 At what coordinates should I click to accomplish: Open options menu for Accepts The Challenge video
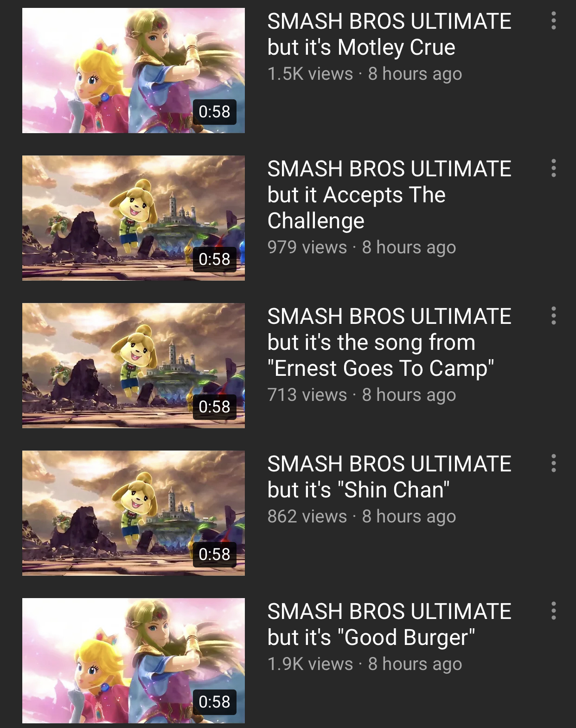tap(553, 168)
